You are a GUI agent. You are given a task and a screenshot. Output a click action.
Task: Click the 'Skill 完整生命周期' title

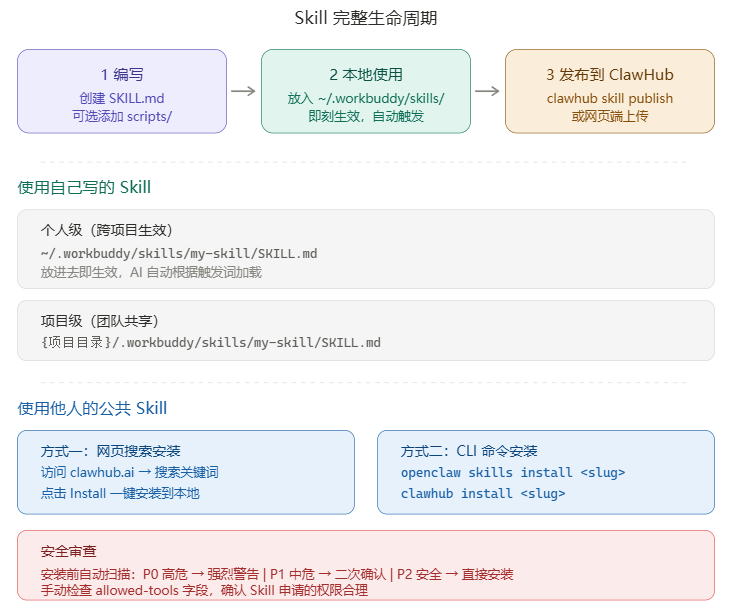pyautogui.click(x=366, y=18)
